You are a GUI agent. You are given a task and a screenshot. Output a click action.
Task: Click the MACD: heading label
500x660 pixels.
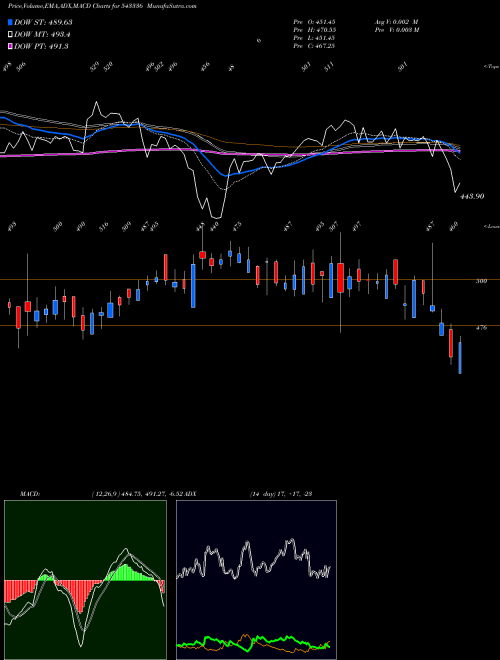click(x=30, y=494)
